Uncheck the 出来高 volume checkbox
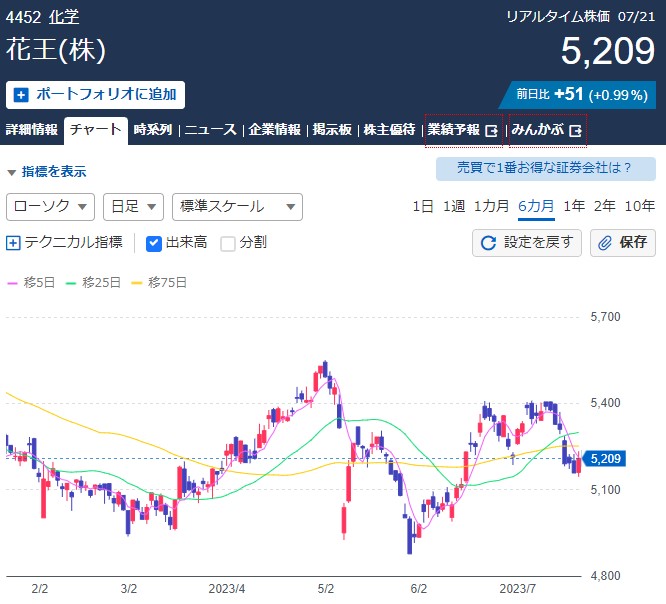The width and height of the screenshot is (666, 604). pos(154,242)
